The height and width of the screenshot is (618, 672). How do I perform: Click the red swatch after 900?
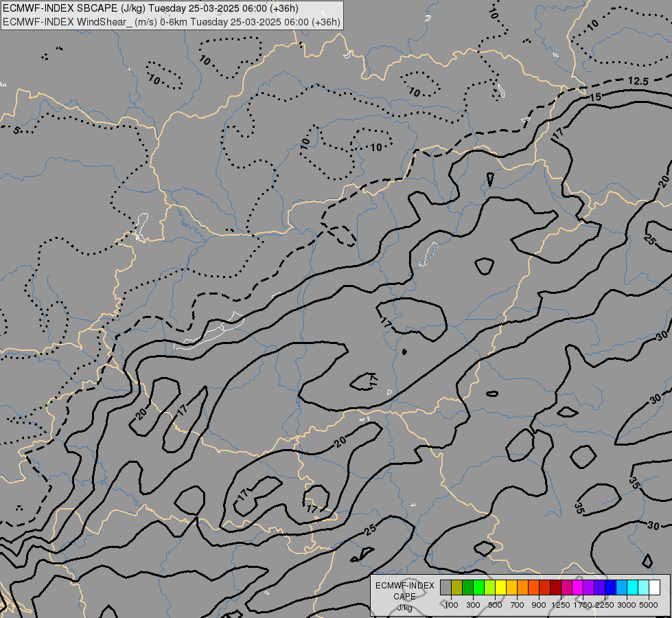(544, 588)
